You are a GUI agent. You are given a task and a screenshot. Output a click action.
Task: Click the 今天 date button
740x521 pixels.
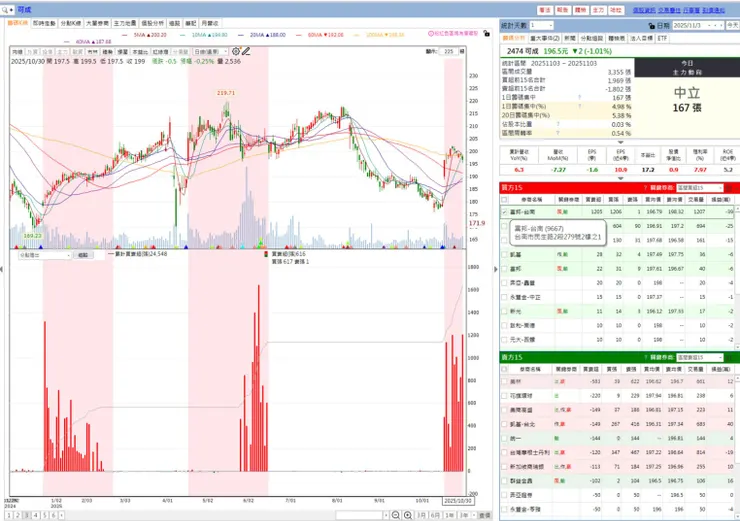(x=732, y=25)
